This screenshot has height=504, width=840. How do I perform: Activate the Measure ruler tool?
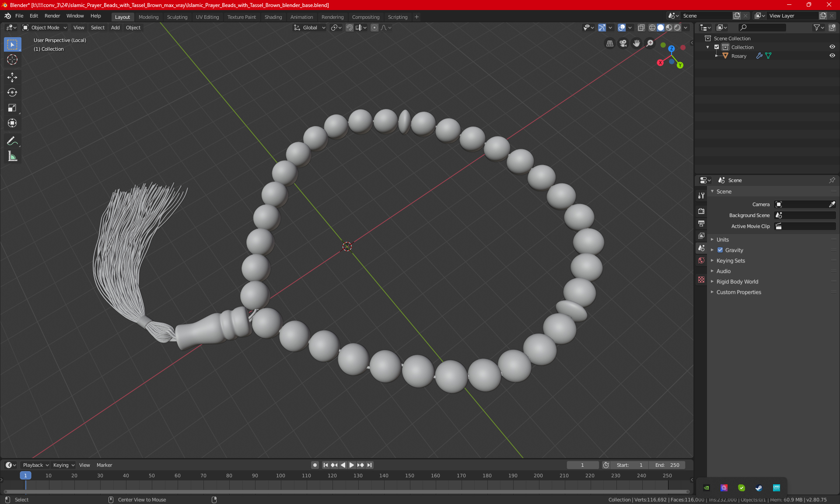pyautogui.click(x=12, y=156)
